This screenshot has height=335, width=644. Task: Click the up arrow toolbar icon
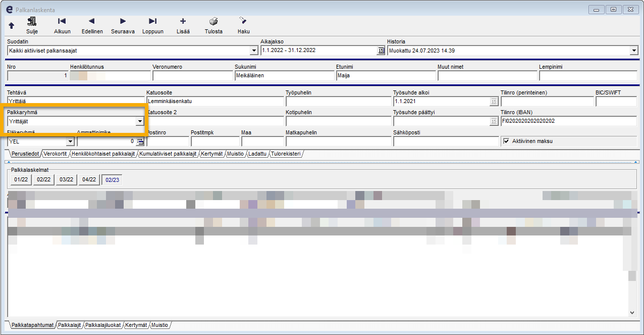click(12, 26)
